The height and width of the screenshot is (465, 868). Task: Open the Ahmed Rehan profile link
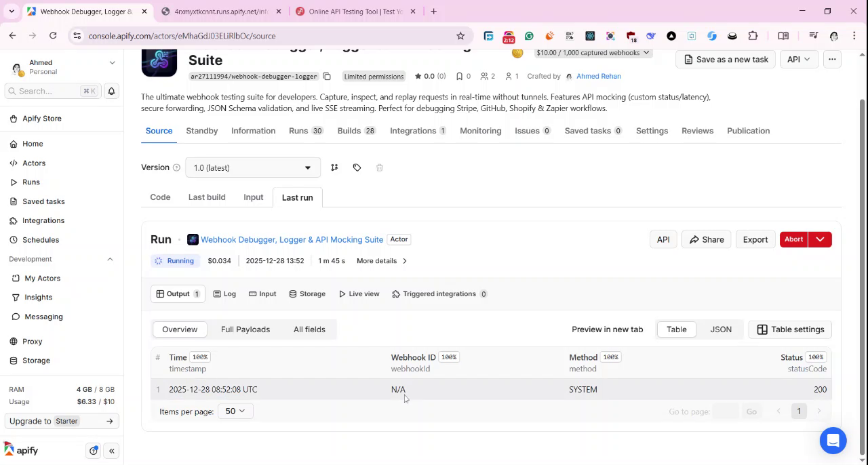pyautogui.click(x=597, y=76)
